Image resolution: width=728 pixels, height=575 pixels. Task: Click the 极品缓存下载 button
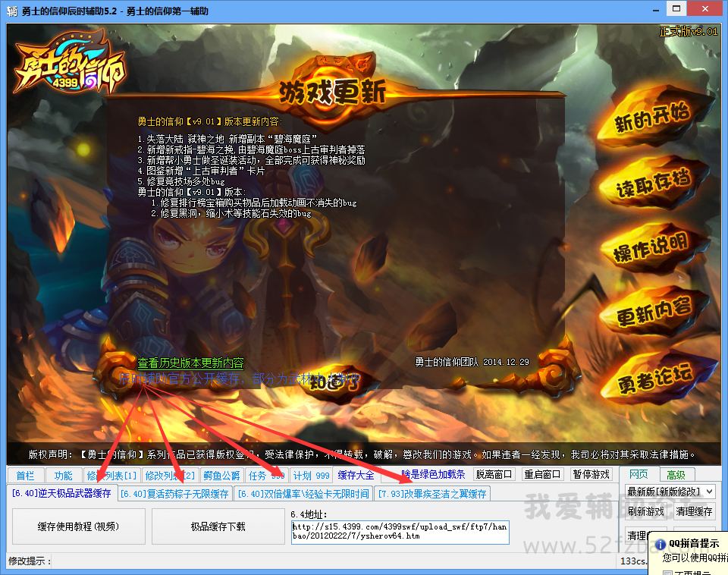218,526
